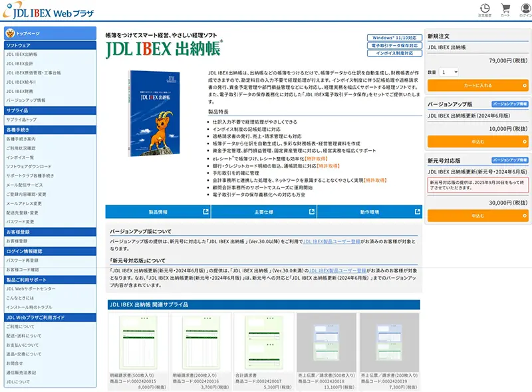The image size is (532, 392).
Task: Open ご利用について sidebar link
Action: [x=20, y=326]
